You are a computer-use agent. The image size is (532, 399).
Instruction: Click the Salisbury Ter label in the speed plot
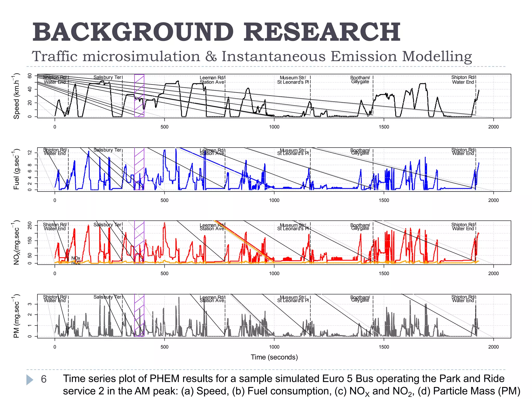tap(107, 77)
